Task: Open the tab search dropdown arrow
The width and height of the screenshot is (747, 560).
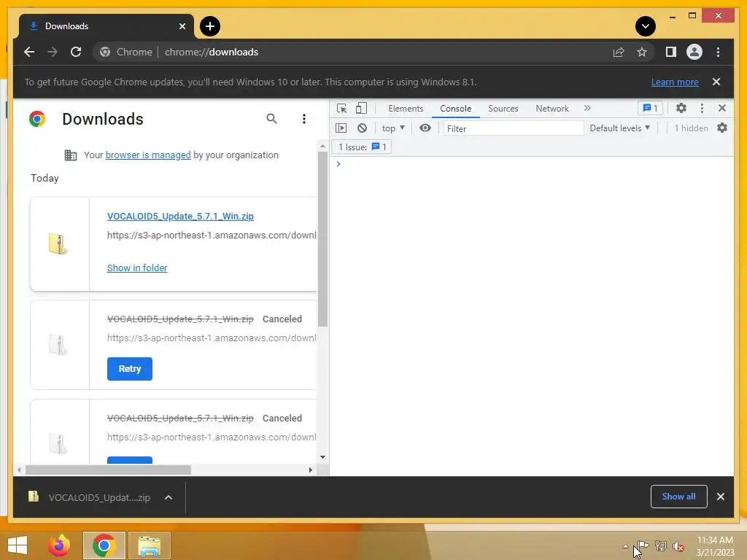Action: [645, 26]
